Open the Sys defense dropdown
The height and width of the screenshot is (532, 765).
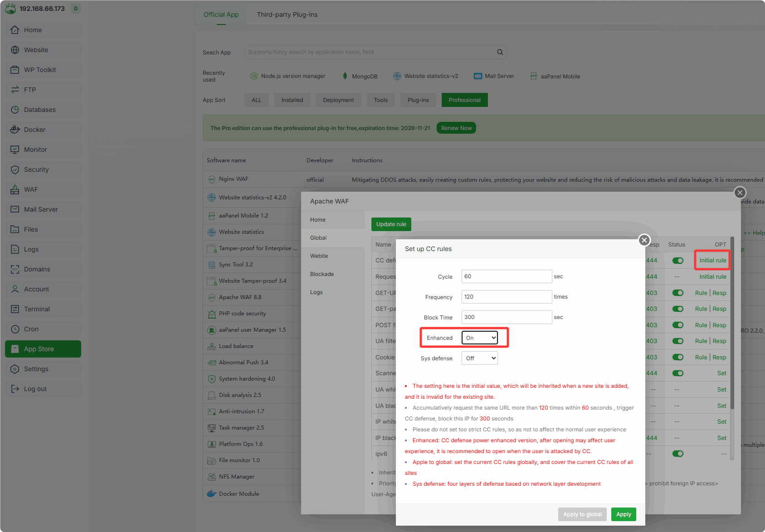click(x=480, y=358)
